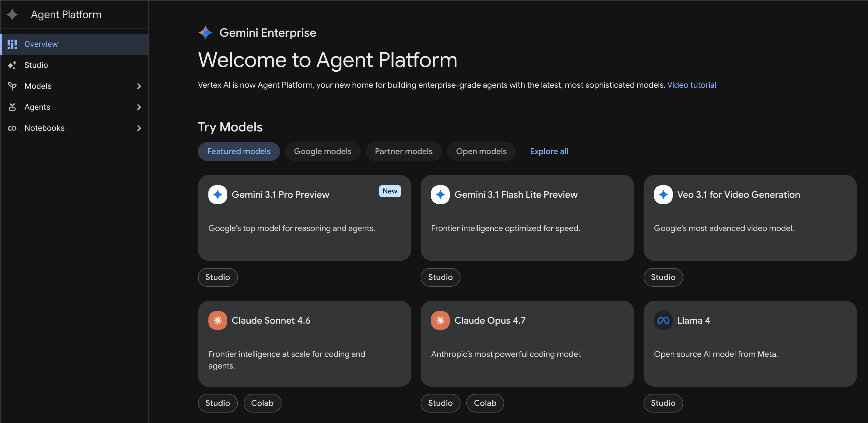The width and height of the screenshot is (868, 423).
Task: Click the Agent Platform sidebar title text
Action: pos(66,15)
